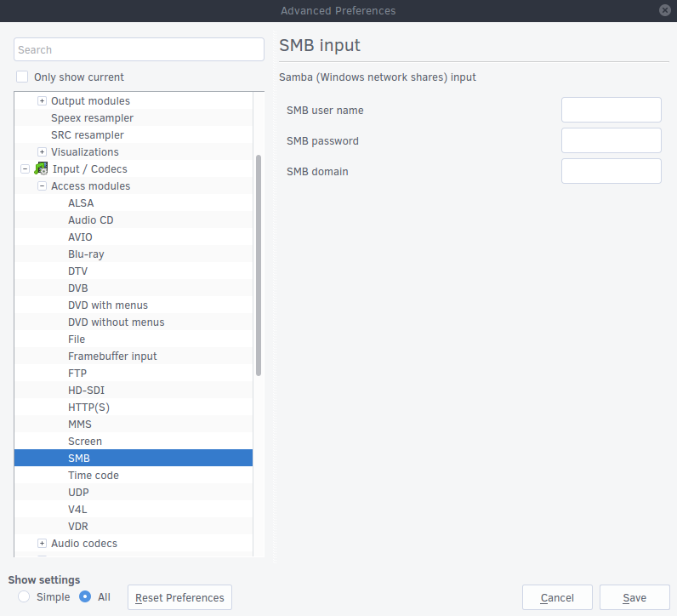Click the SMB password field
Image resolution: width=677 pixels, height=616 pixels.
[x=611, y=140]
